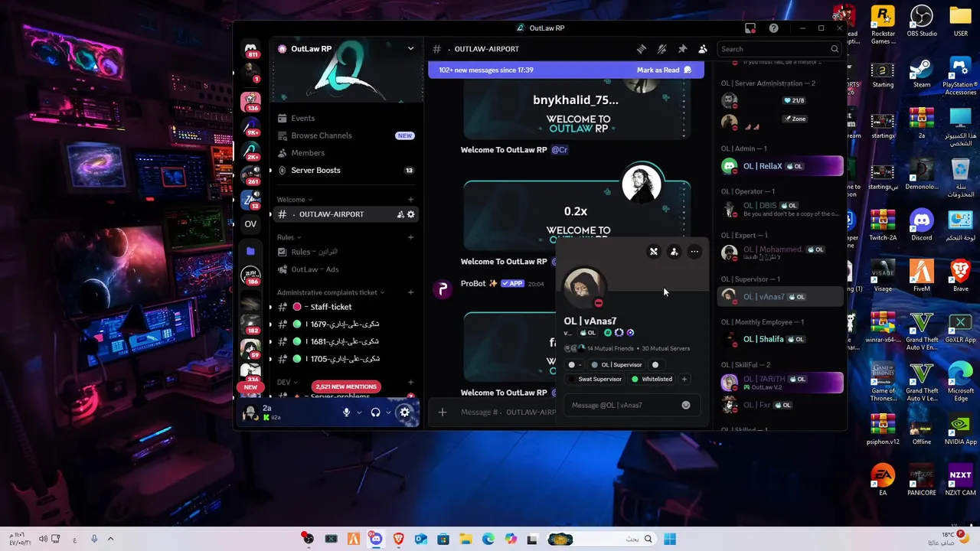Click friend icon in vAnas7 profile popup
This screenshot has height=551, width=980.
point(674,252)
